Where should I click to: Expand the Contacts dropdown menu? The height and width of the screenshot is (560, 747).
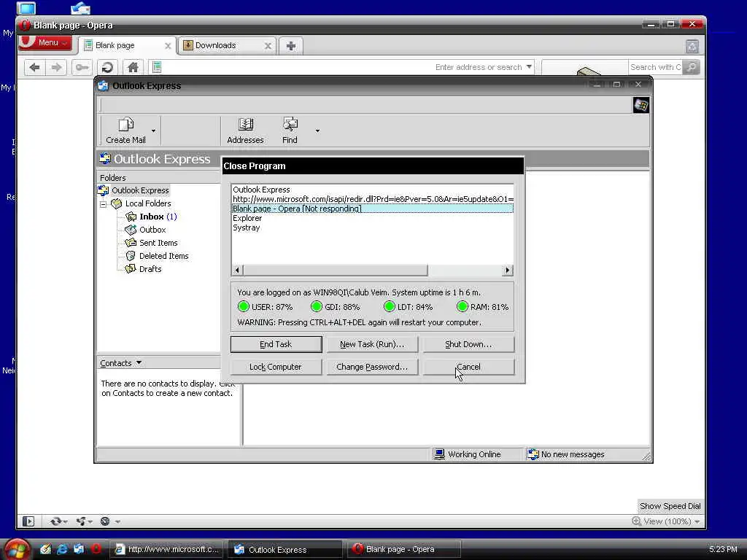click(121, 363)
